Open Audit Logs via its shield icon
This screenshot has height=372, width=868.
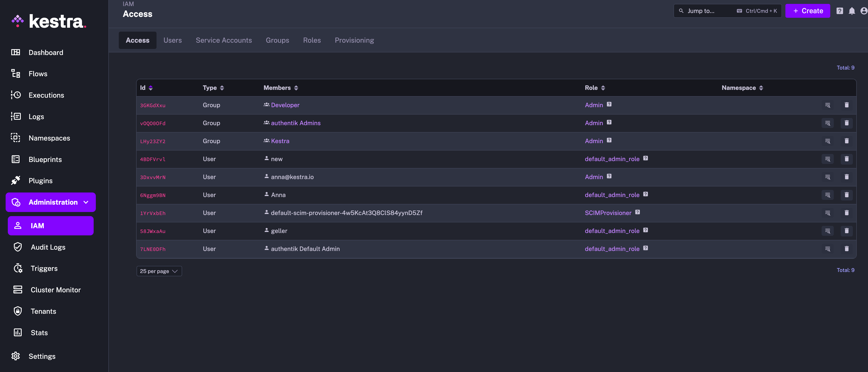coord(18,247)
